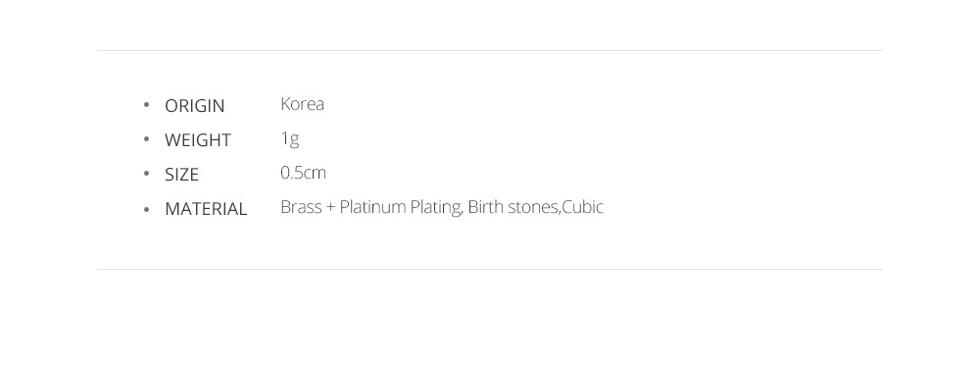
Task: Click the MATERIAL label
Action: pos(206,209)
